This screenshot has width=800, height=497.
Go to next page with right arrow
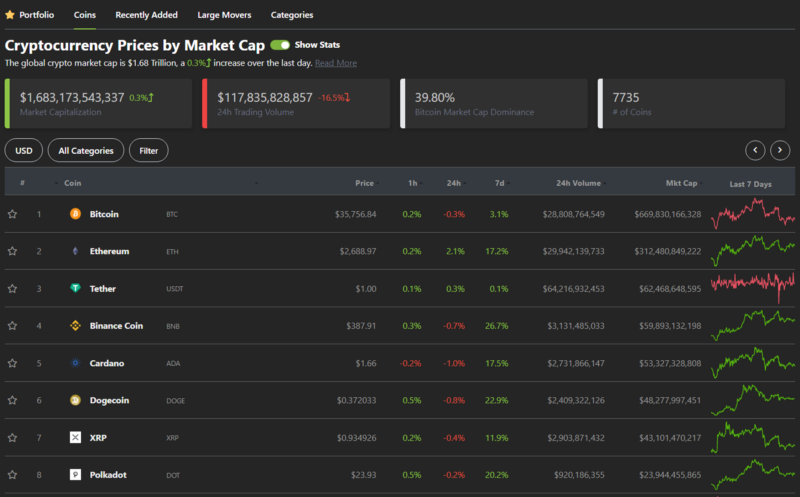pos(780,150)
